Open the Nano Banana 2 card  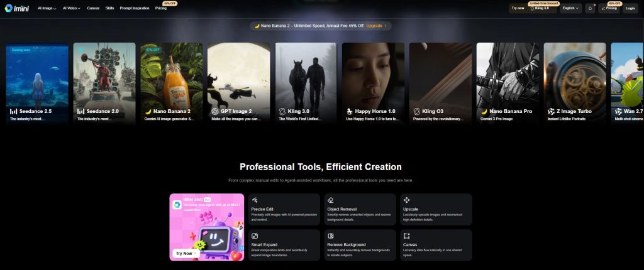[x=172, y=84]
